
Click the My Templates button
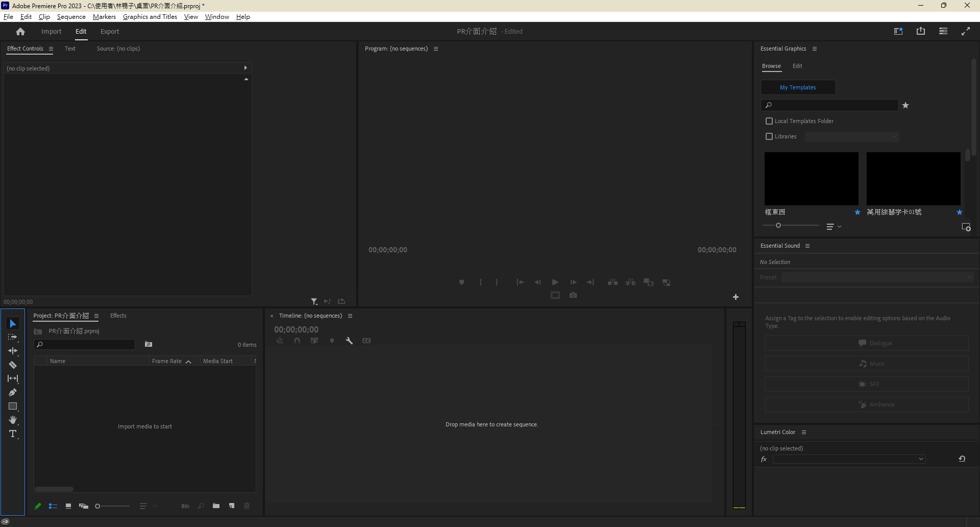tap(798, 87)
